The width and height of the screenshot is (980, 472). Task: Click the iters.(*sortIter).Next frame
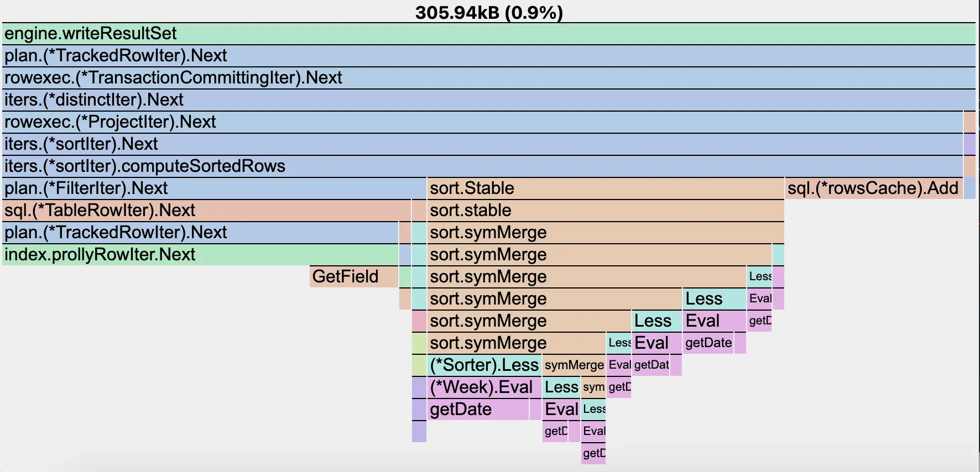(482, 144)
